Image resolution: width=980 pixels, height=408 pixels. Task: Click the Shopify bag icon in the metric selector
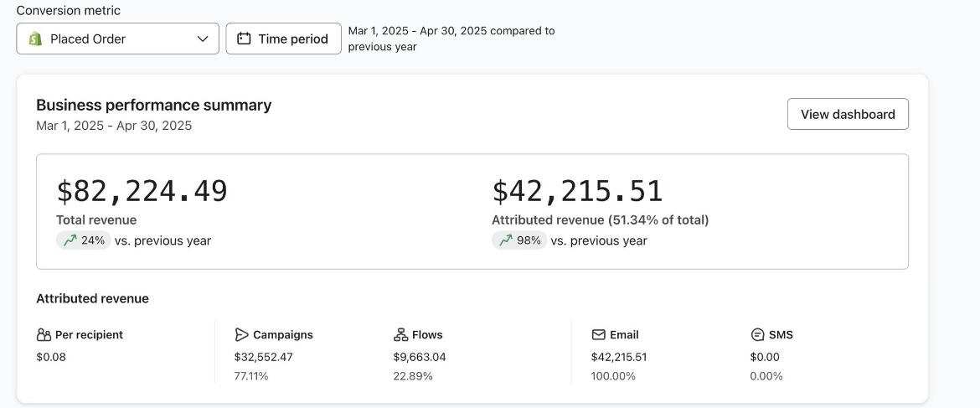point(35,39)
